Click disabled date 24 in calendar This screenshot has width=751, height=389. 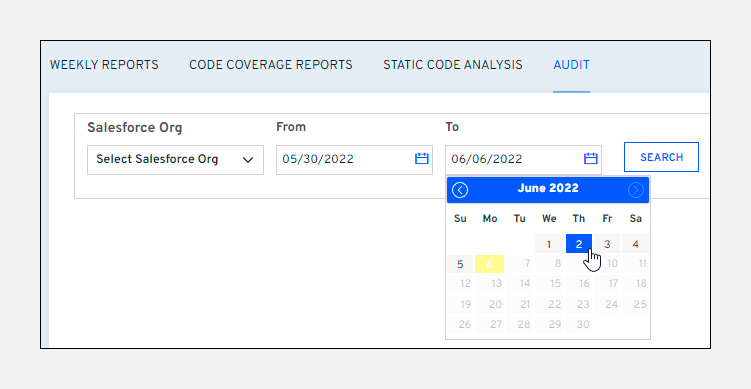(607, 304)
